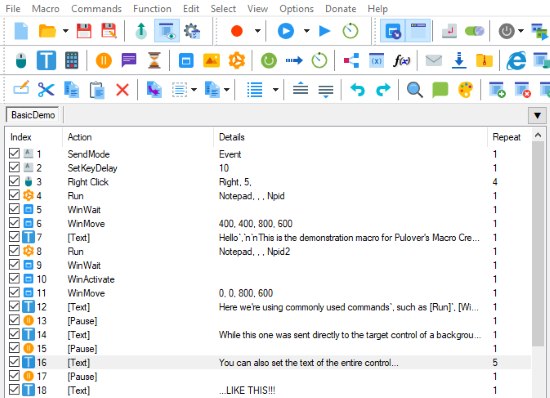Click the blue circular Play button
Screen dimensions: 550x398
click(x=286, y=31)
